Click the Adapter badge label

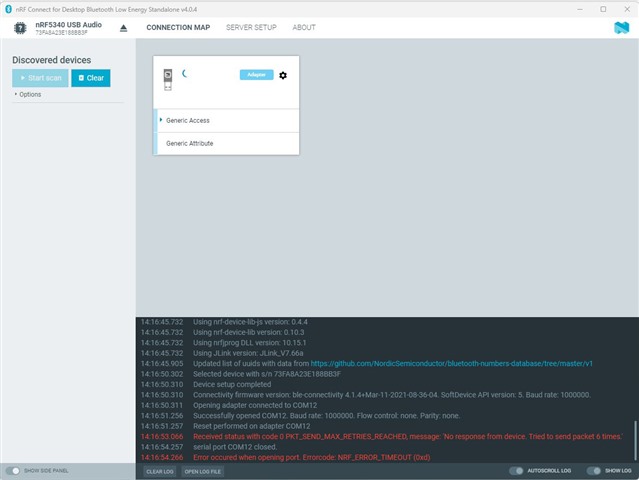256,75
